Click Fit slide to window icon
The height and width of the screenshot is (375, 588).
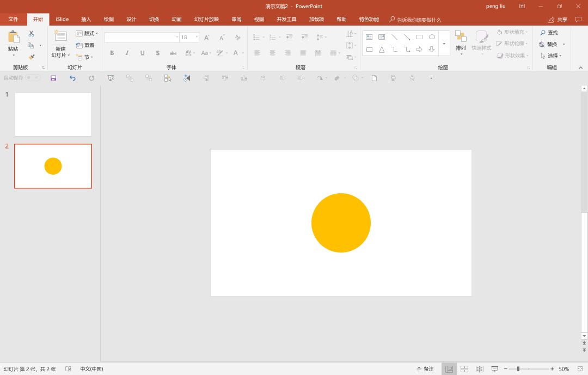click(x=580, y=369)
